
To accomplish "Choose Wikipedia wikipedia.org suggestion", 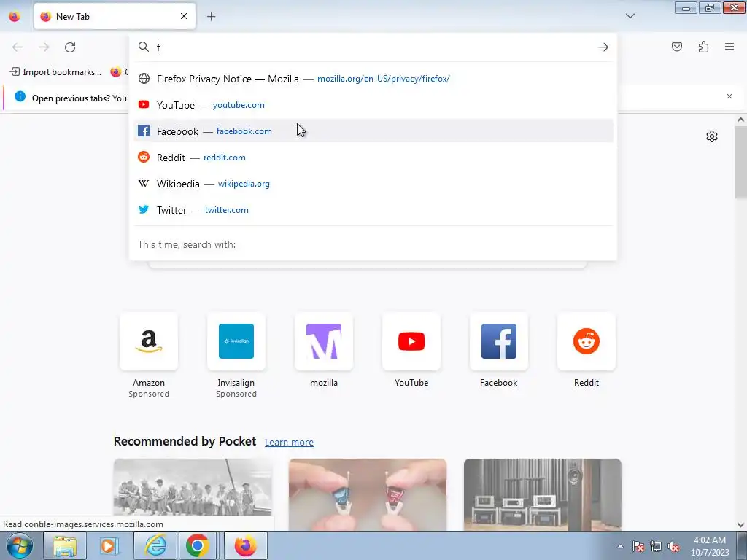I will [x=373, y=183].
